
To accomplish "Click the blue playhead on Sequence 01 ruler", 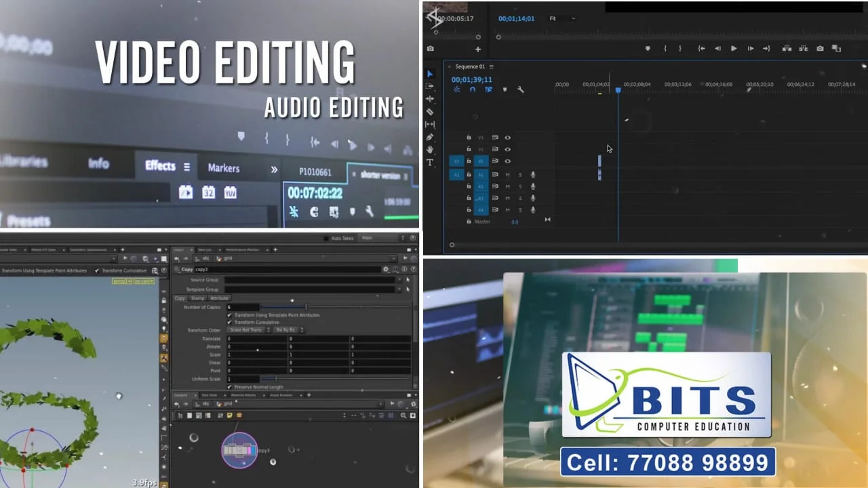I will pyautogui.click(x=618, y=90).
